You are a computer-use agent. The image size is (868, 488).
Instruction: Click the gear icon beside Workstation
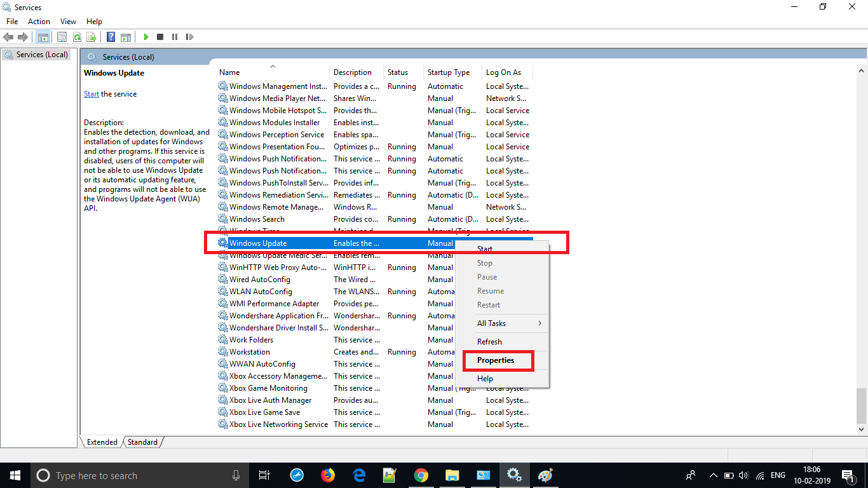[x=223, y=352]
